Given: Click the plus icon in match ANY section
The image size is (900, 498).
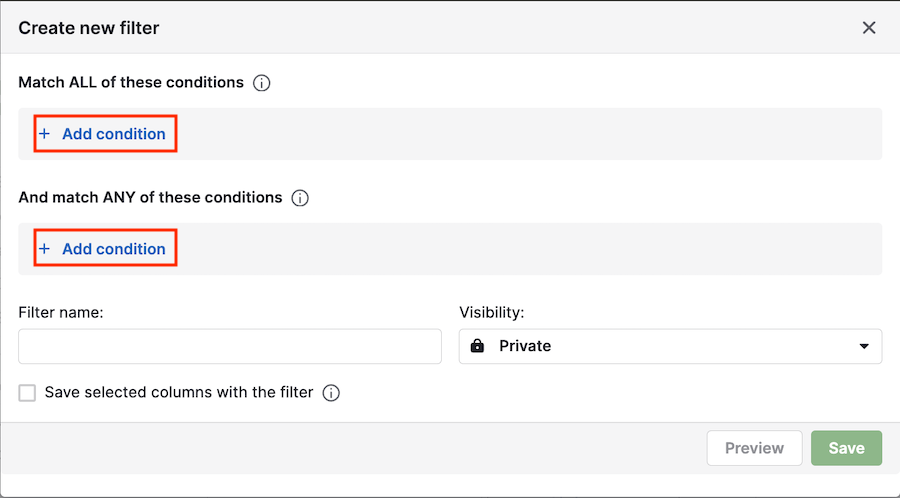Looking at the screenshot, I should [44, 249].
